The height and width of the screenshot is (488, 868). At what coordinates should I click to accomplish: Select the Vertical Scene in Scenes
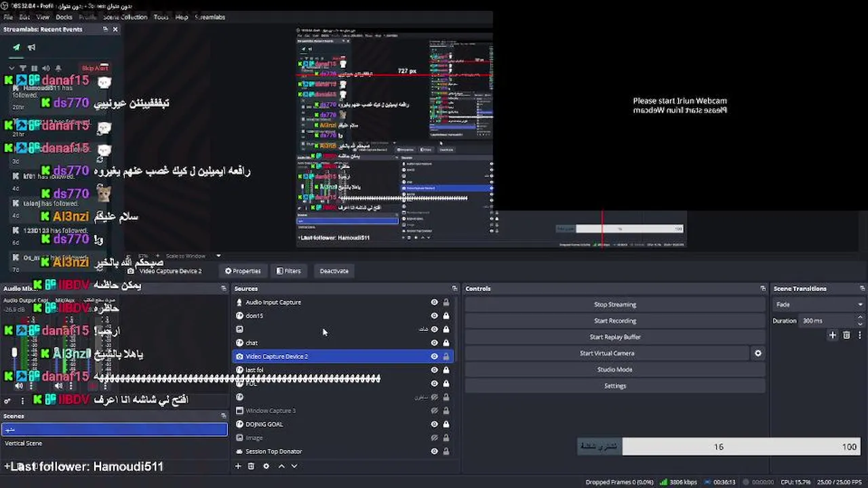pyautogui.click(x=114, y=443)
